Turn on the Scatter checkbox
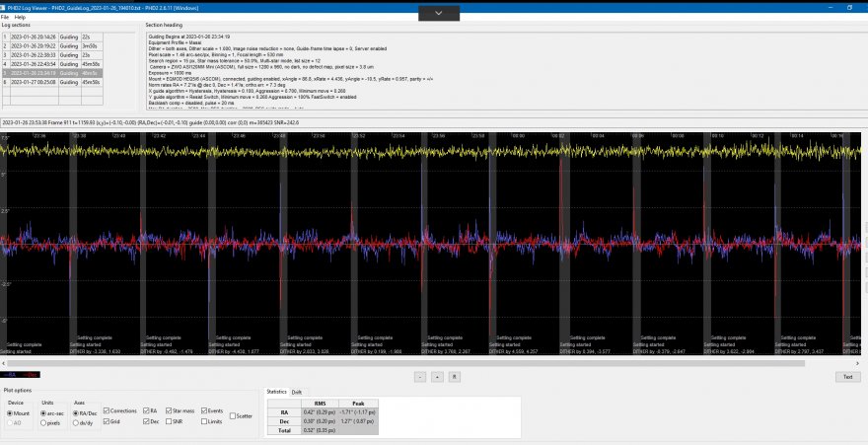868x445 pixels. (235, 415)
